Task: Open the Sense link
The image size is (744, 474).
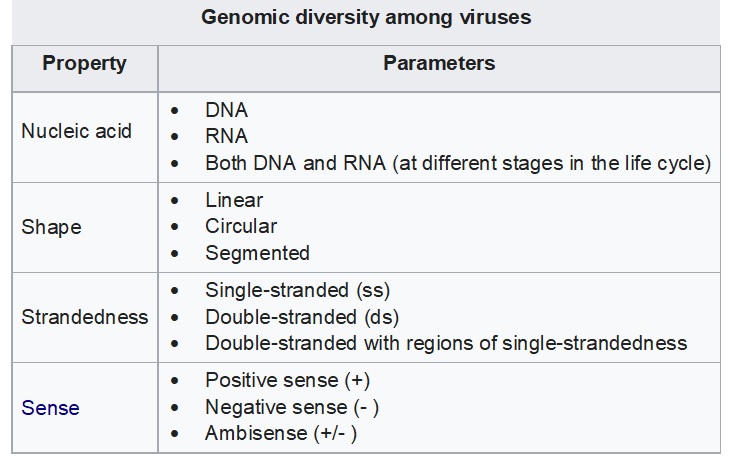Action: tap(50, 408)
